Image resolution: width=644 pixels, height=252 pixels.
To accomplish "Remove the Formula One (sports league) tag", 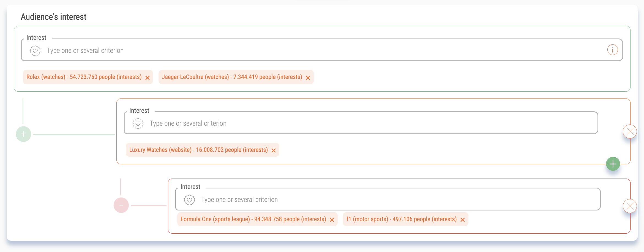I will click(x=332, y=220).
